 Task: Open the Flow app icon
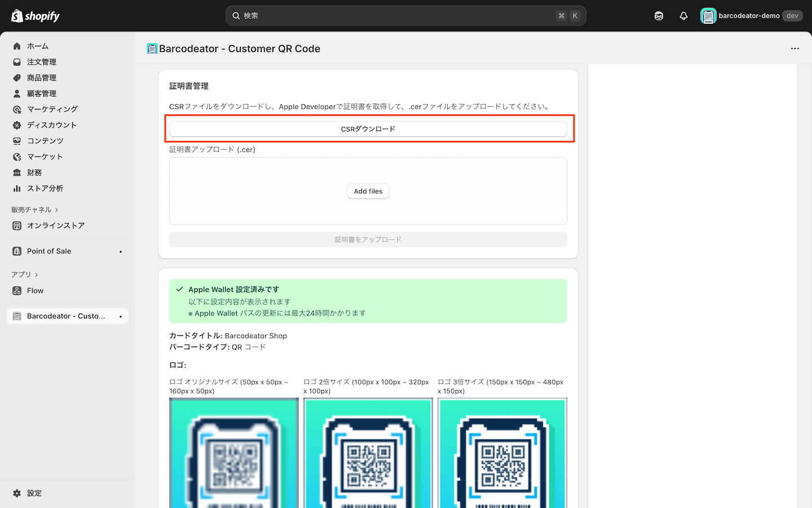pyautogui.click(x=16, y=290)
